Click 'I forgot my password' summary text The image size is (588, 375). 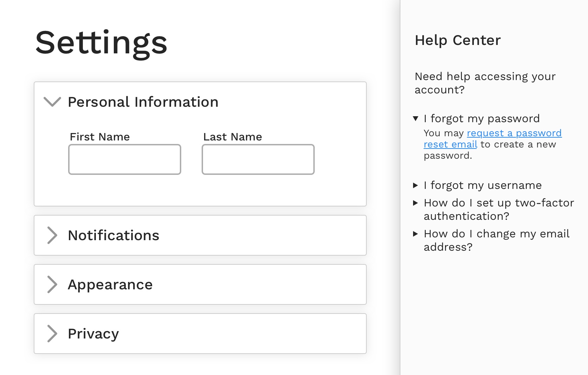[x=482, y=119]
